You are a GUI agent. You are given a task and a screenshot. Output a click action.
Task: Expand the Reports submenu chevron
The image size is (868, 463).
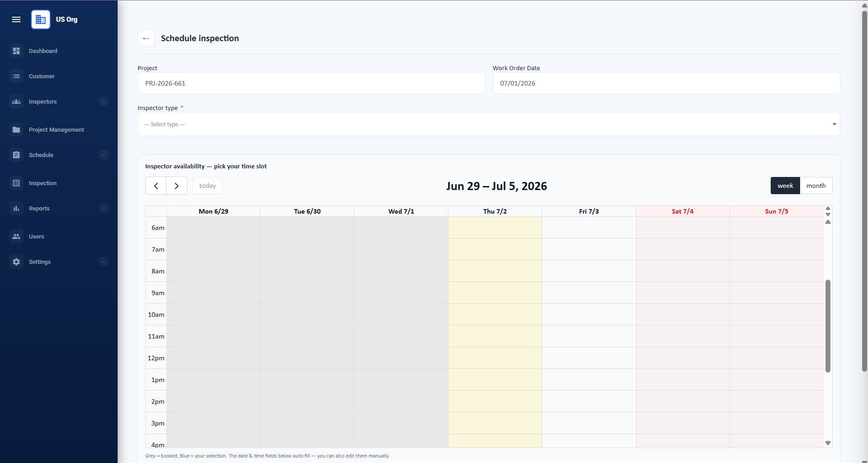pyautogui.click(x=104, y=208)
